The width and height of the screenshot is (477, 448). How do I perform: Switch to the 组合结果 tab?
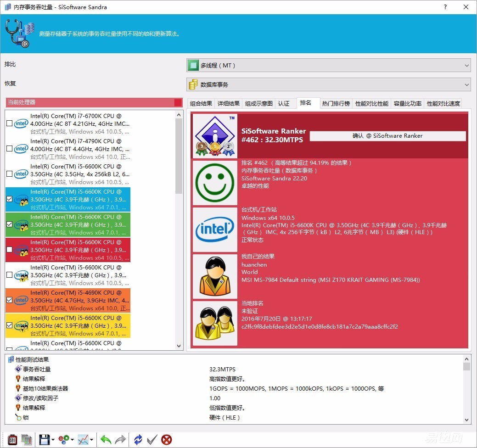201,104
